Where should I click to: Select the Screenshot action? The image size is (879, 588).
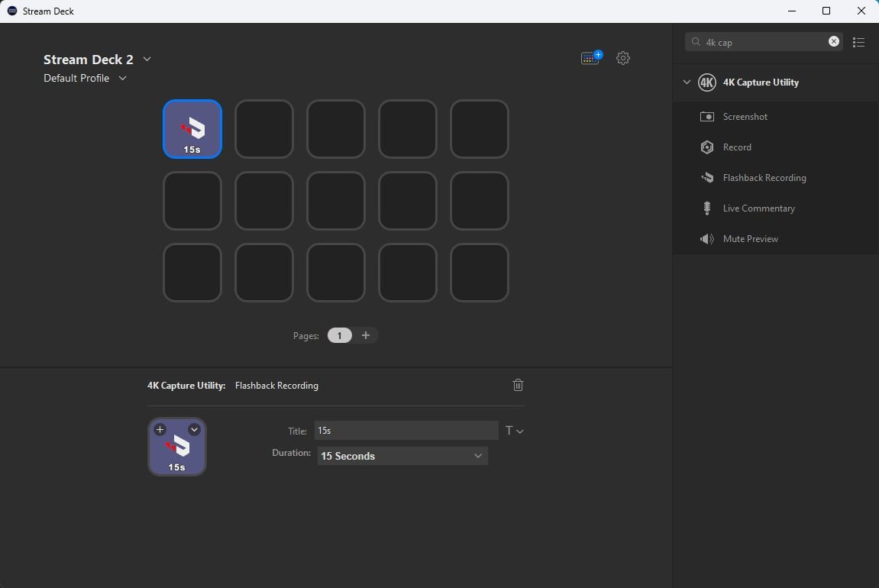(745, 117)
